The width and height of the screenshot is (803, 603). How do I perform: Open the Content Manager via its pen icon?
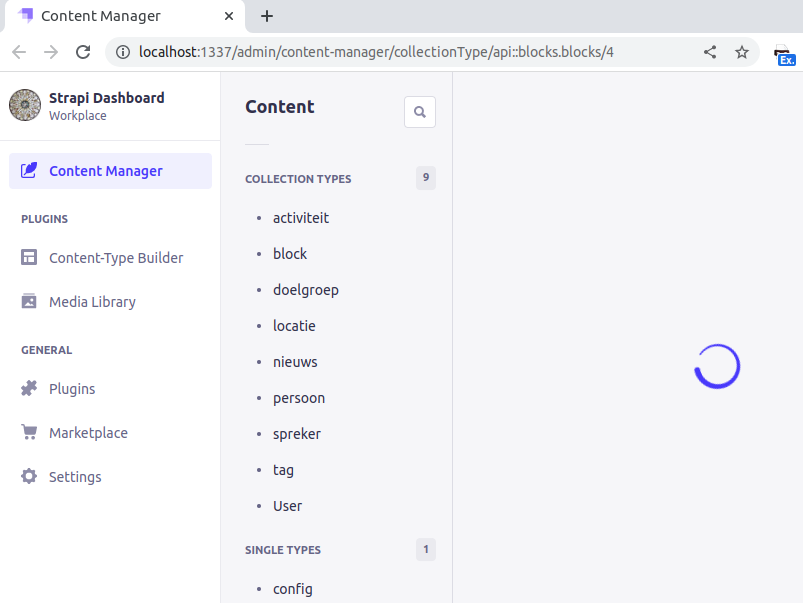pos(30,170)
